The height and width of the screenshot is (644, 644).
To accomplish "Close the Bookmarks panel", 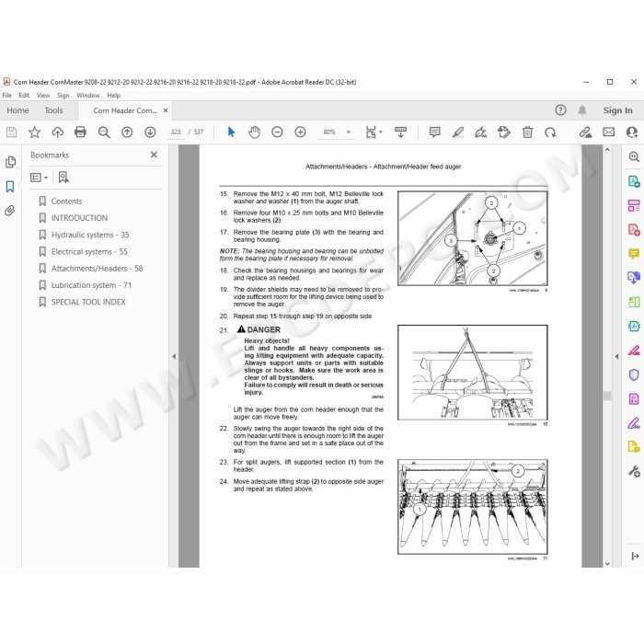I will pos(154,155).
